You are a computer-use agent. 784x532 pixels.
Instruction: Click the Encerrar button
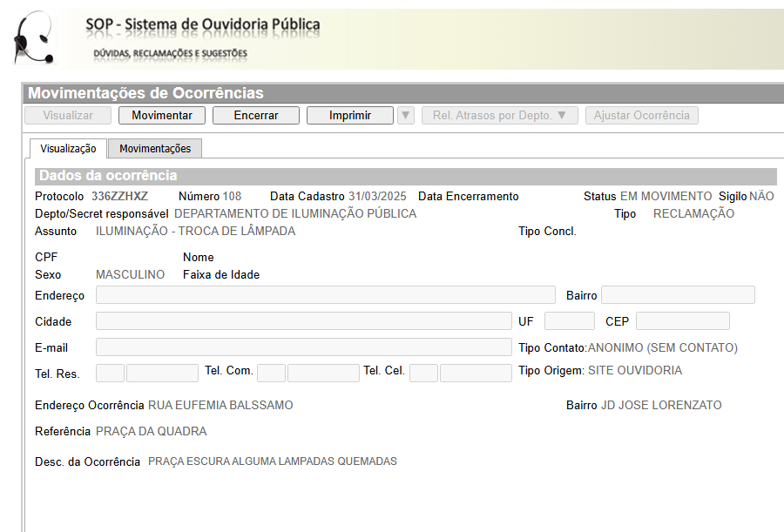[256, 116]
